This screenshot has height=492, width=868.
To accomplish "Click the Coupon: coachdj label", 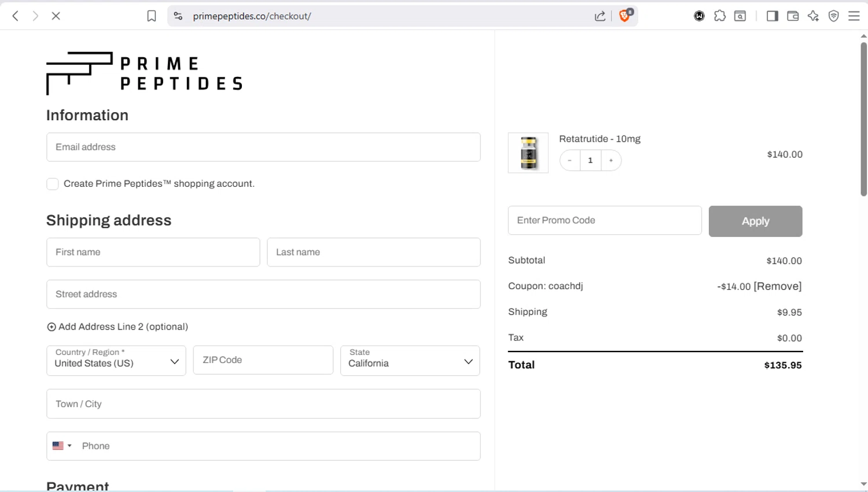I will 546,286.
